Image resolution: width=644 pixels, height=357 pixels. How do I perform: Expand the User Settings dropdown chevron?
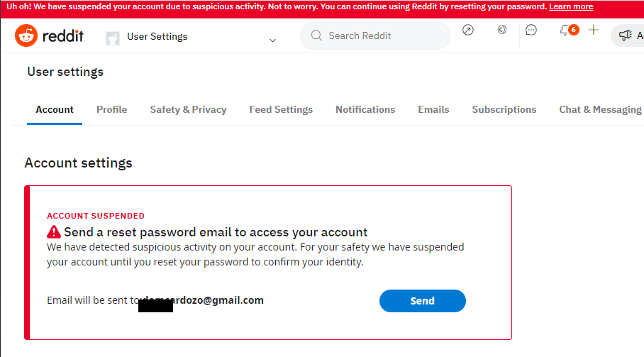tap(272, 40)
